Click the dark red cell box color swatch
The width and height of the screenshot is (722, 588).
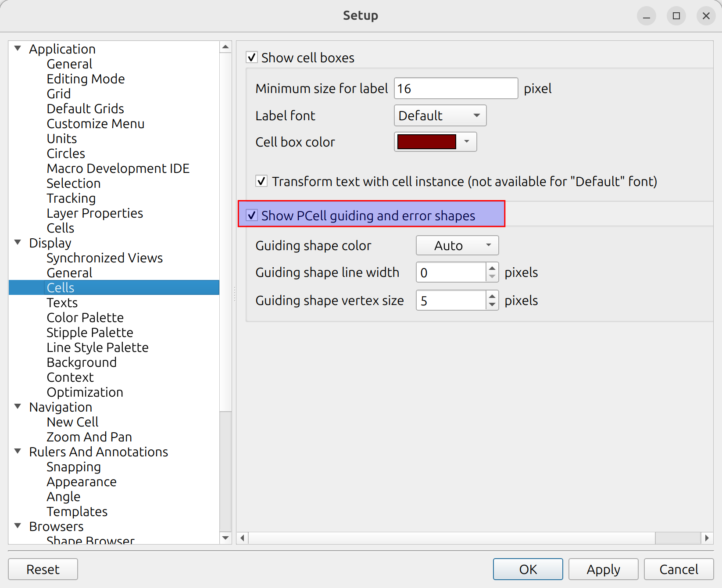(x=426, y=142)
